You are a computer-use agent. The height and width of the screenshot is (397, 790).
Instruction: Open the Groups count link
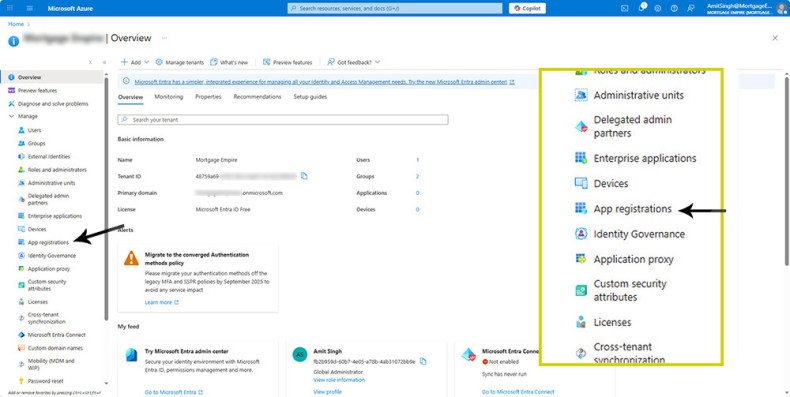pos(417,176)
